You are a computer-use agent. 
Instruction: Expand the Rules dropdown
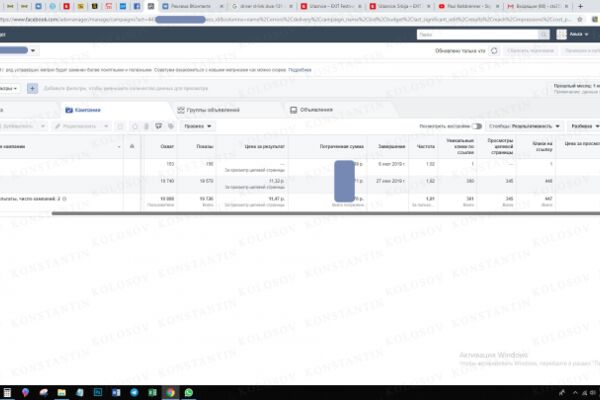pos(197,126)
